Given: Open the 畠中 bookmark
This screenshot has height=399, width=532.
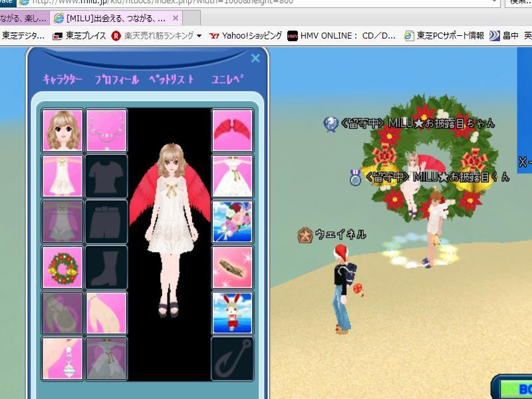Looking at the screenshot, I should (x=504, y=36).
